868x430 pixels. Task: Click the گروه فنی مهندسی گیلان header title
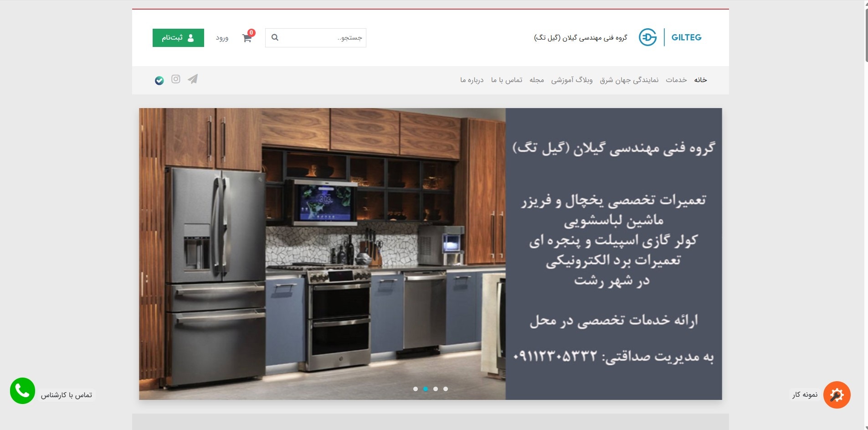click(580, 37)
